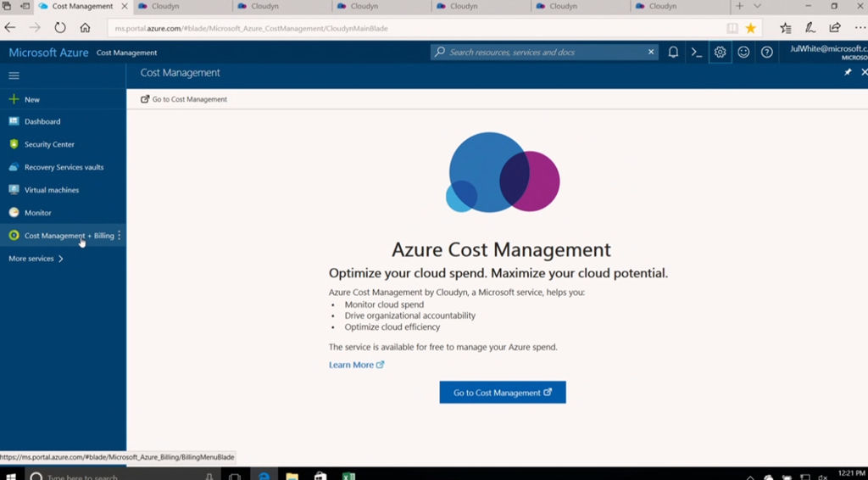Launch Cloud Shell from the top bar
868x480 pixels.
click(696, 53)
